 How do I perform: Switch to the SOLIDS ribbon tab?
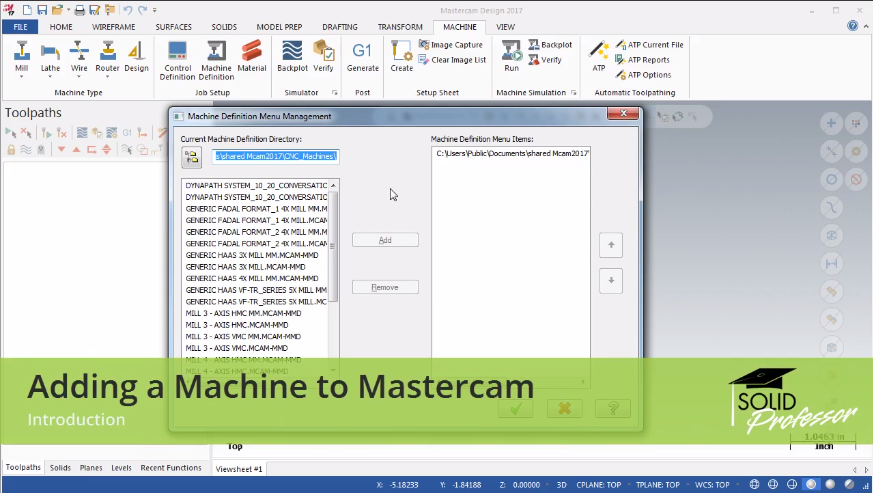point(224,27)
